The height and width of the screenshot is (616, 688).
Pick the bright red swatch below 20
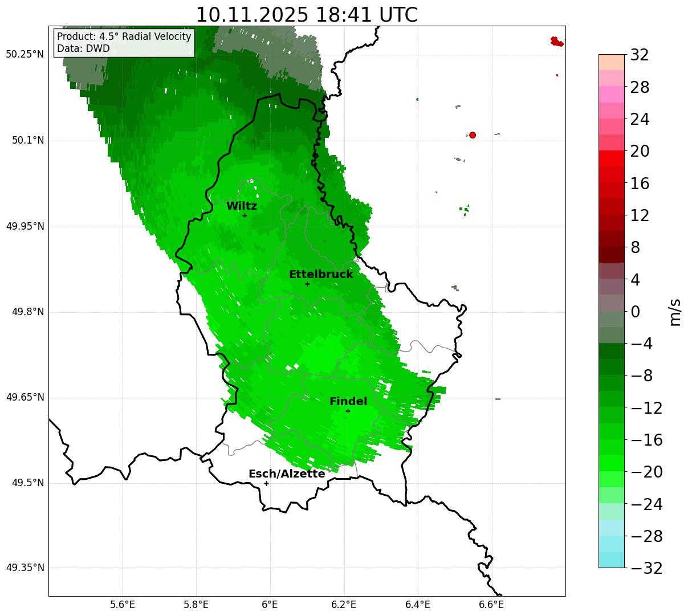[x=612, y=158]
